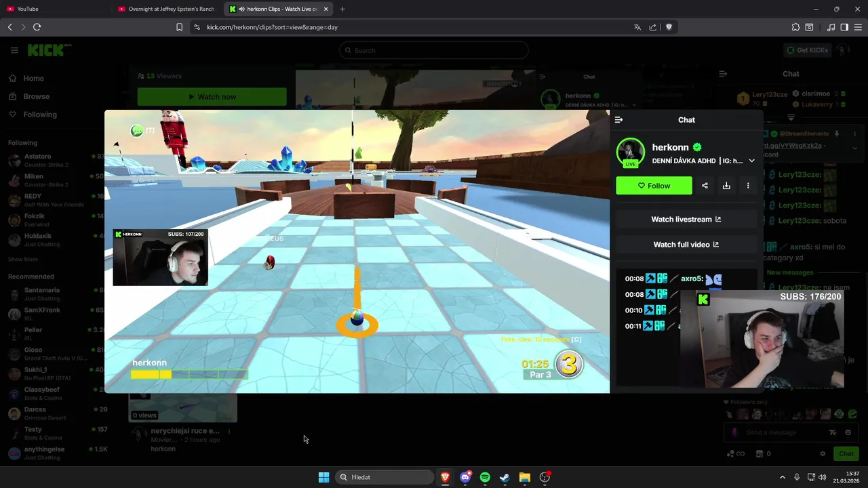This screenshot has height=488, width=868.
Task: Close the herkonn Clips browser tab
Action: point(325,9)
